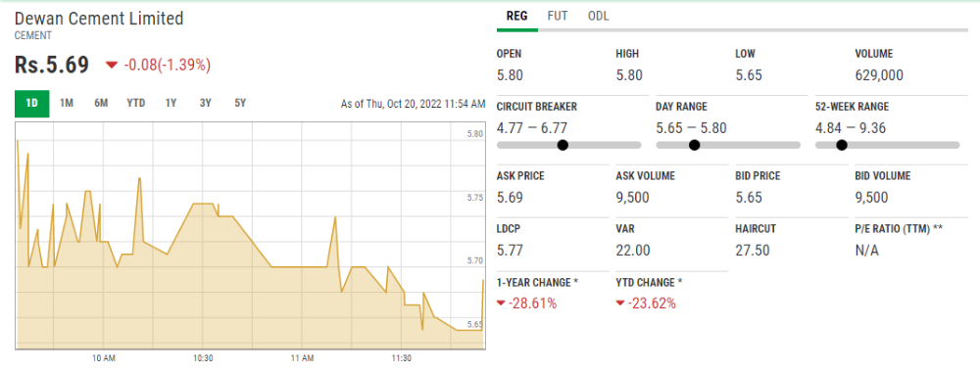The width and height of the screenshot is (980, 373).
Task: Click the VAR value 22.00
Action: (x=633, y=251)
